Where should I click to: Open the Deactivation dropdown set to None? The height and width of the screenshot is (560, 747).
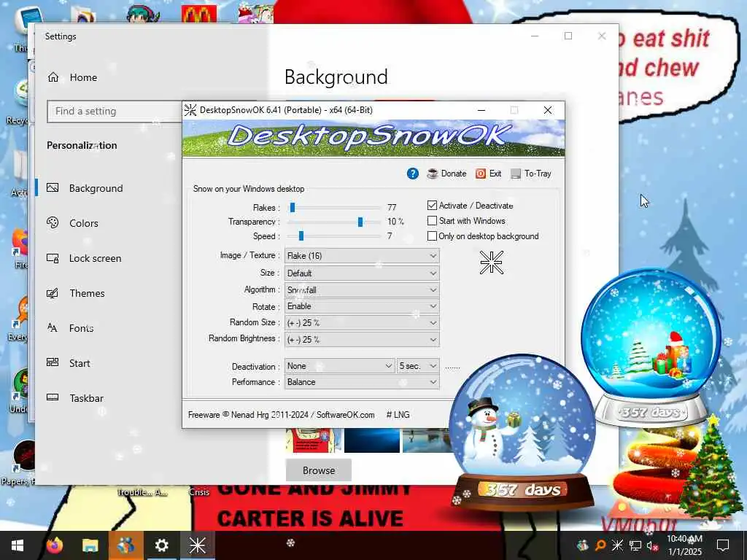[340, 366]
